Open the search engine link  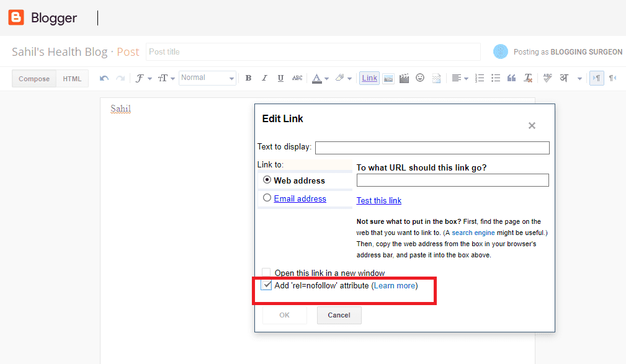point(473,233)
